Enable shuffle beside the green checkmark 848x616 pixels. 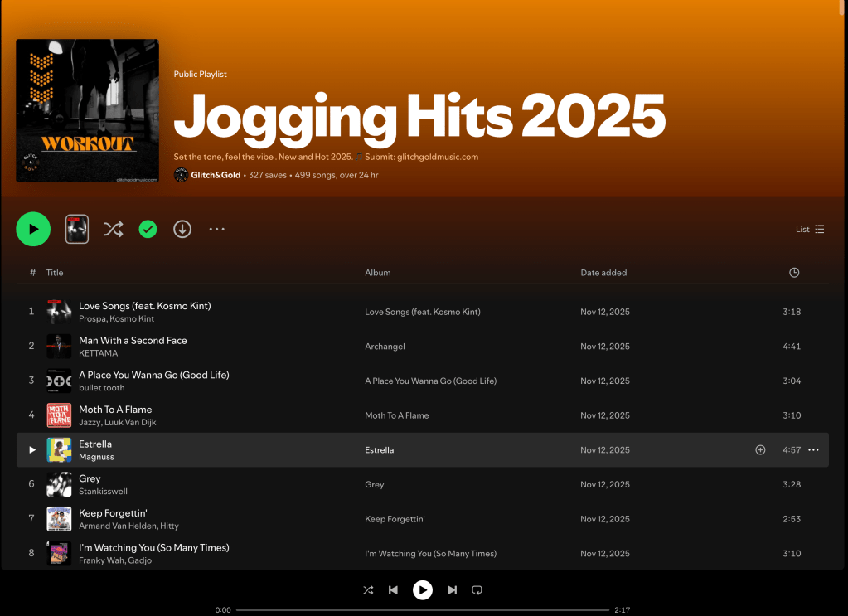click(114, 230)
